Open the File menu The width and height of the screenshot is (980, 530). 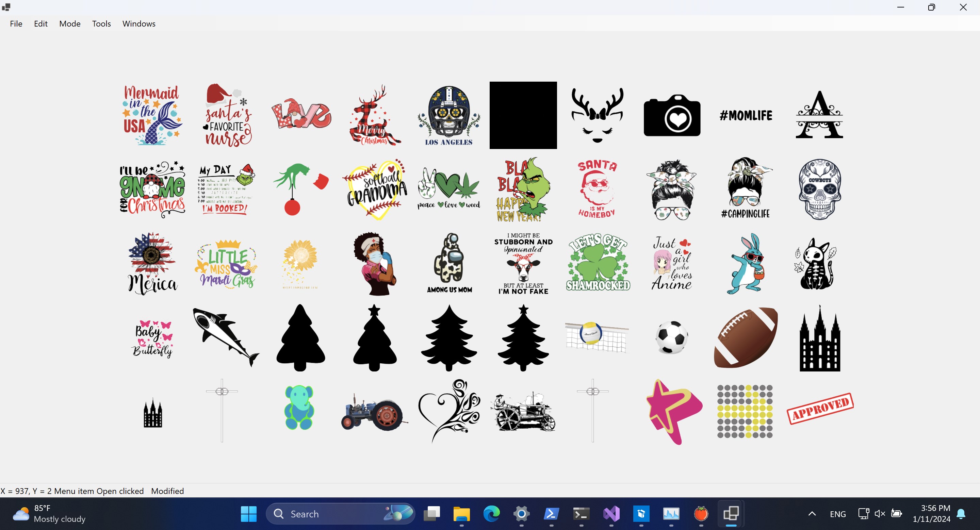tap(16, 23)
